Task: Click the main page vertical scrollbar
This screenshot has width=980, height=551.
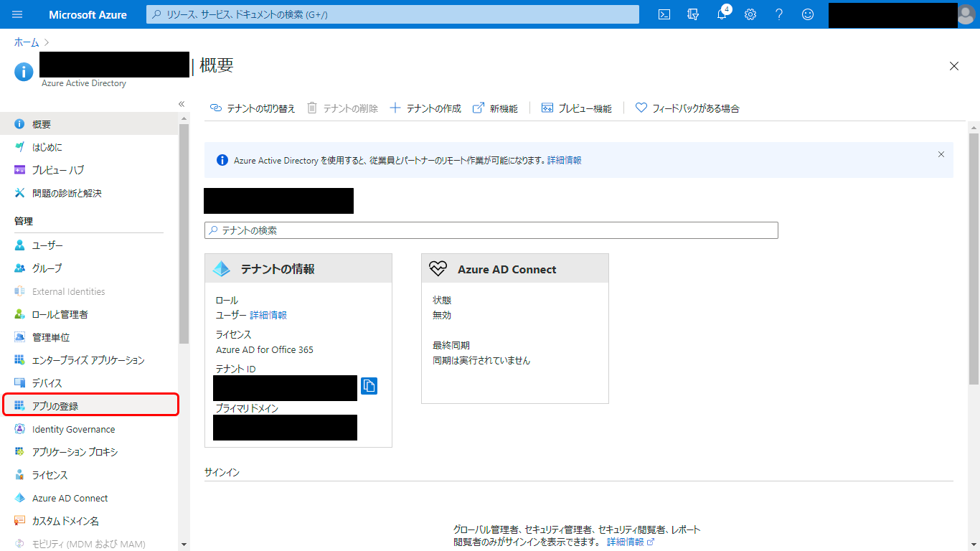Action: 974,258
